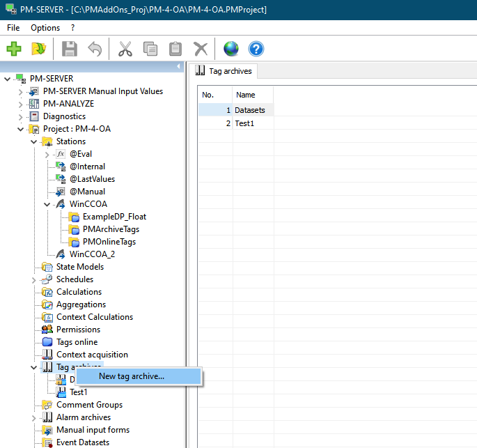
Task: Open the Options menu
Action: (x=45, y=28)
